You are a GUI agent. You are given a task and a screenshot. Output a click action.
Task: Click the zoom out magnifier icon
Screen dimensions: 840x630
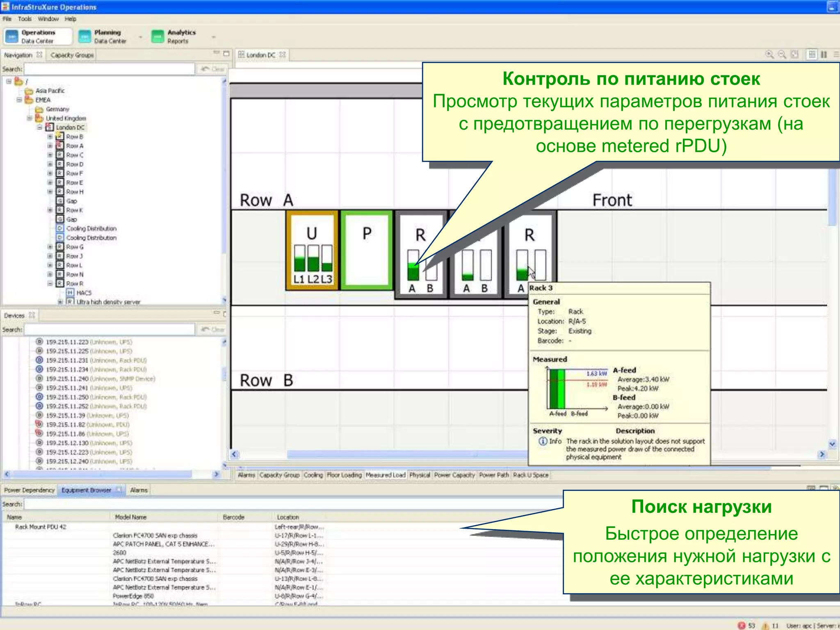[782, 55]
